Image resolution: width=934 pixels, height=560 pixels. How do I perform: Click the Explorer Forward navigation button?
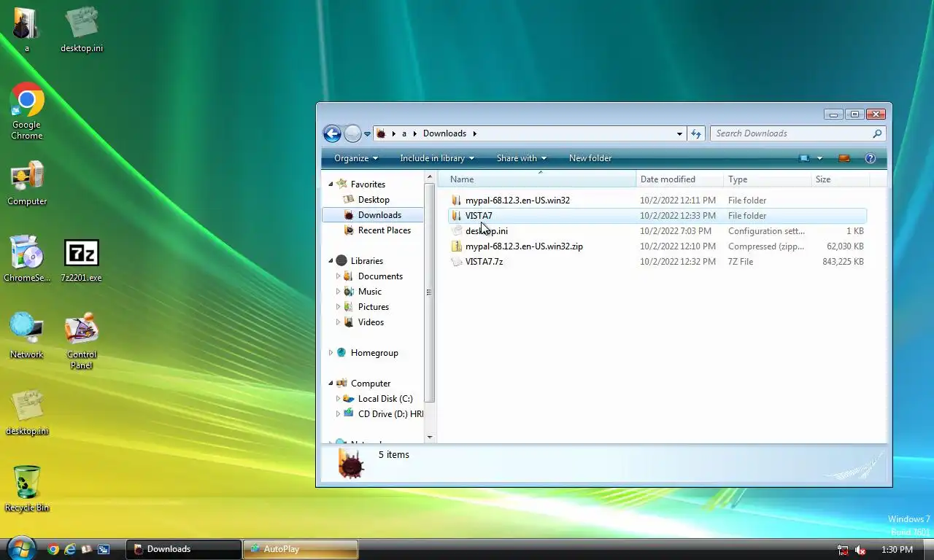pyautogui.click(x=352, y=133)
